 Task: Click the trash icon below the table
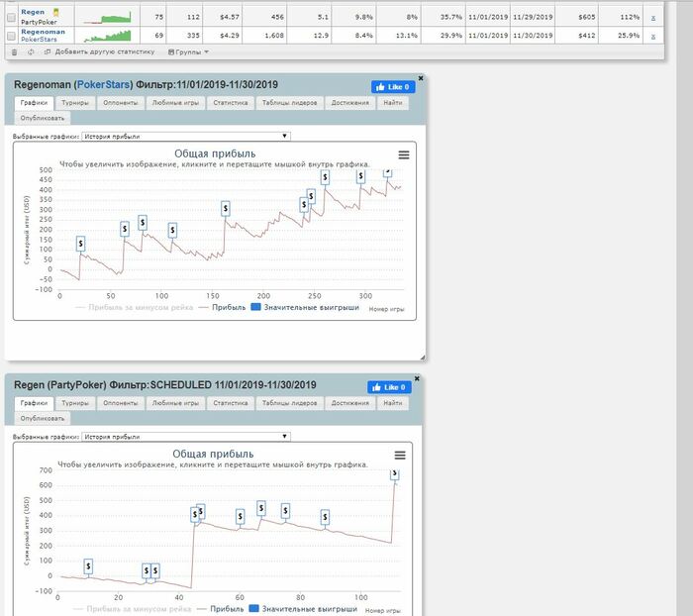tap(14, 52)
